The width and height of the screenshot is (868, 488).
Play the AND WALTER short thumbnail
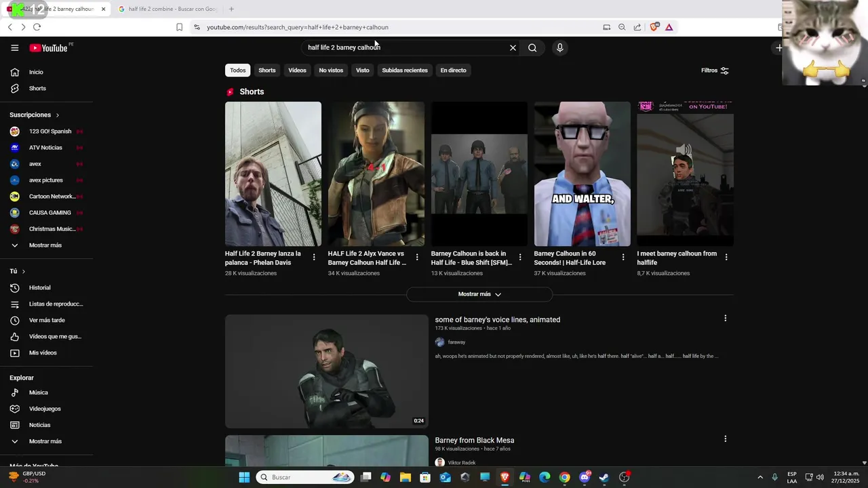(x=583, y=174)
